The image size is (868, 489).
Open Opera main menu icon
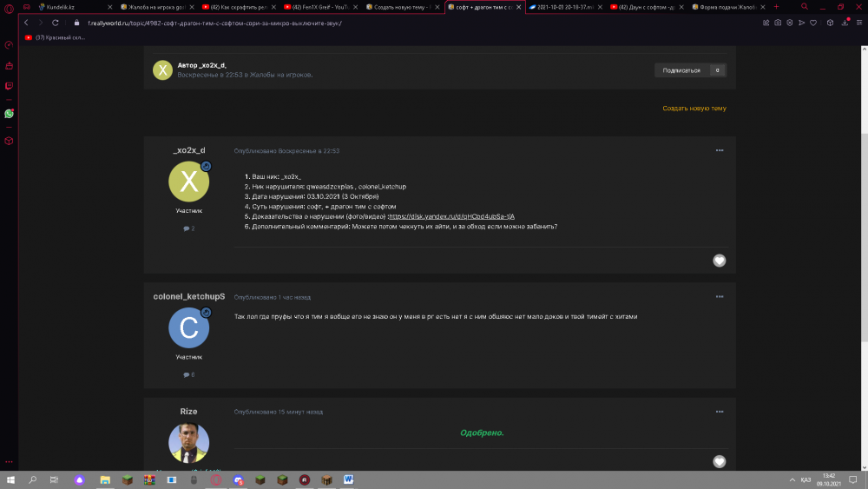coord(9,7)
